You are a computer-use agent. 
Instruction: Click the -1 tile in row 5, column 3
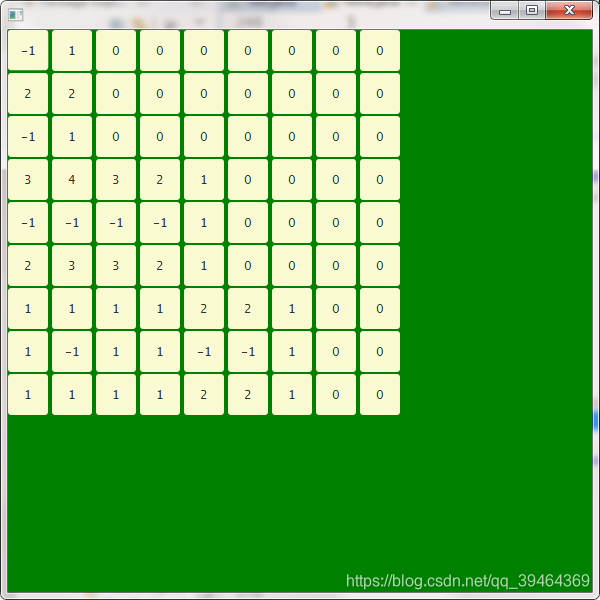tap(116, 223)
